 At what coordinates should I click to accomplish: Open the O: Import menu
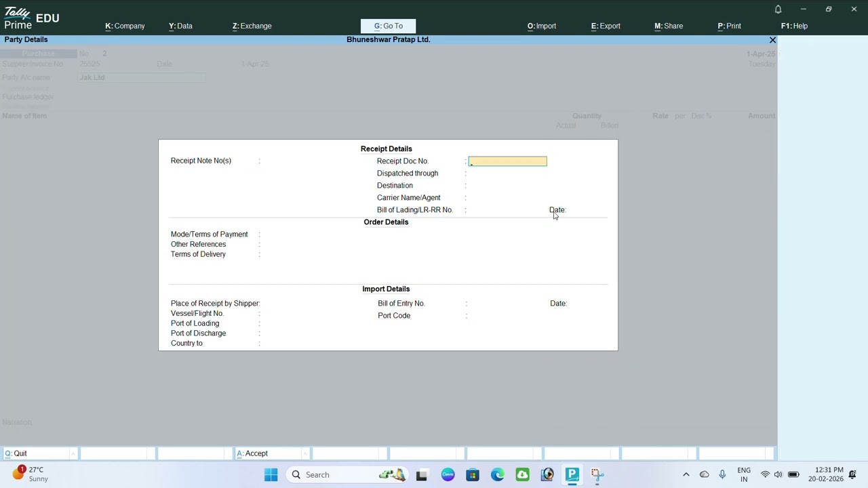pyautogui.click(x=542, y=26)
